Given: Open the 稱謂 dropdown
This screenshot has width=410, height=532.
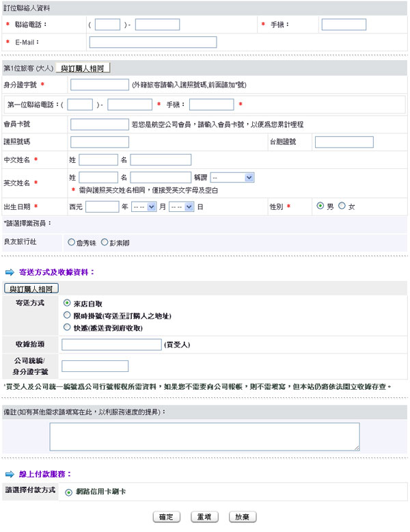Looking at the screenshot, I should pyautogui.click(x=232, y=177).
